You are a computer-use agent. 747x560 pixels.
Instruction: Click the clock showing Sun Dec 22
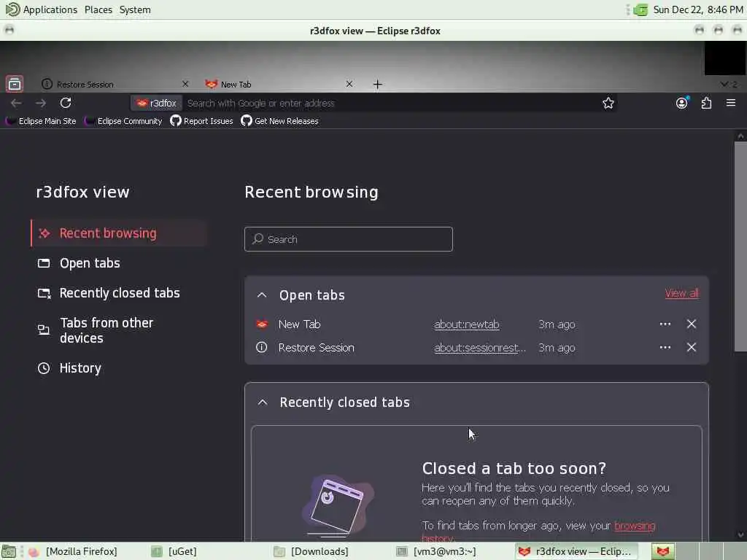click(x=697, y=9)
